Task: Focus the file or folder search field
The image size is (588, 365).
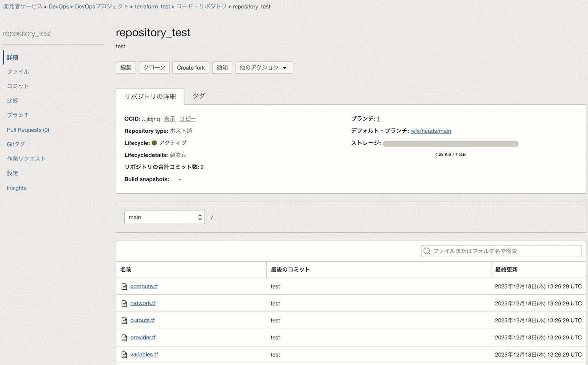Action: 504,251
